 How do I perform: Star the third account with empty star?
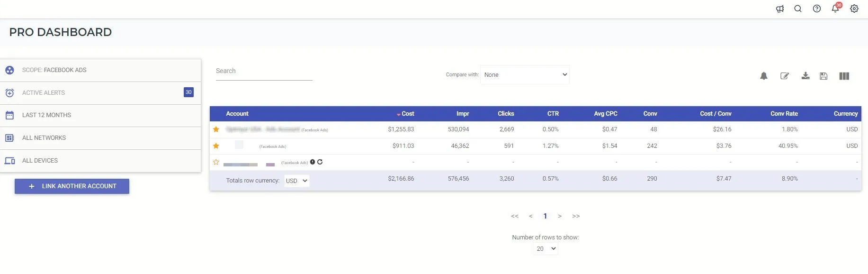tap(216, 162)
